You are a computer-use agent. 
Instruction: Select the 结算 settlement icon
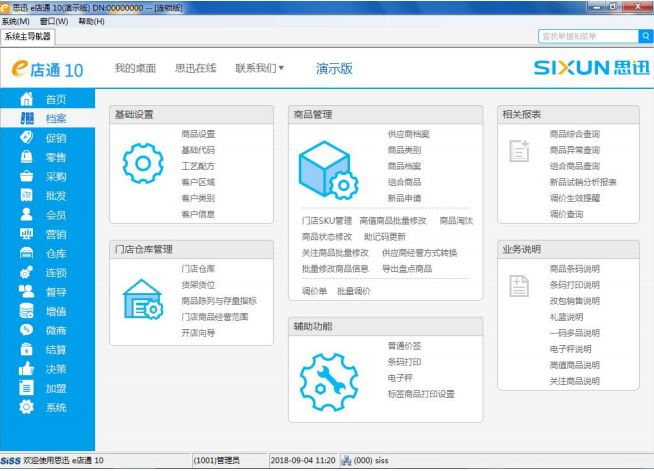point(26,349)
